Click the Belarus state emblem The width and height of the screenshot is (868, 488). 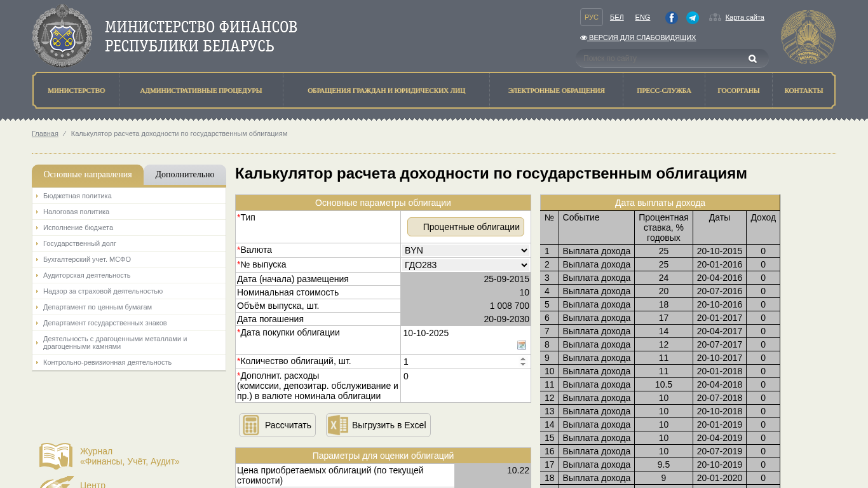click(808, 37)
